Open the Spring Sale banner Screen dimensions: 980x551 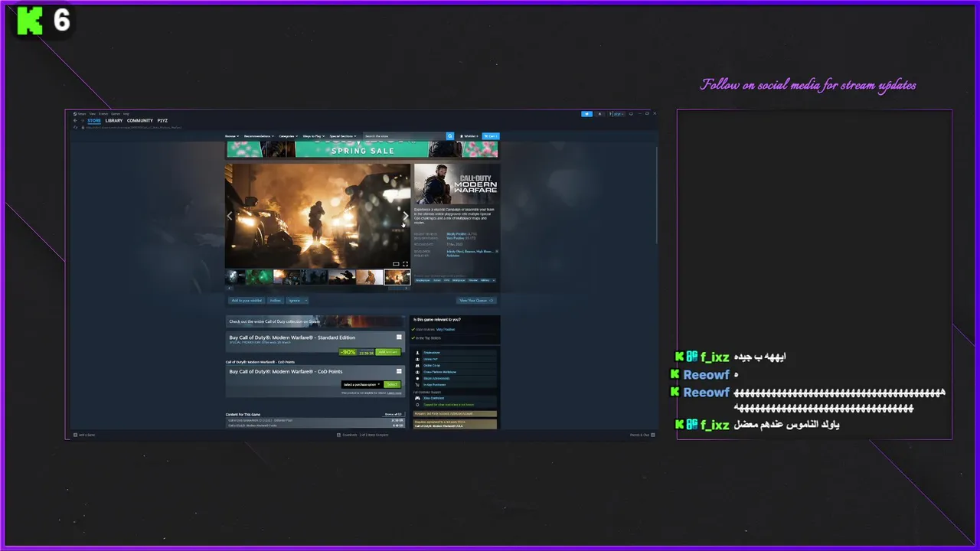(x=362, y=149)
